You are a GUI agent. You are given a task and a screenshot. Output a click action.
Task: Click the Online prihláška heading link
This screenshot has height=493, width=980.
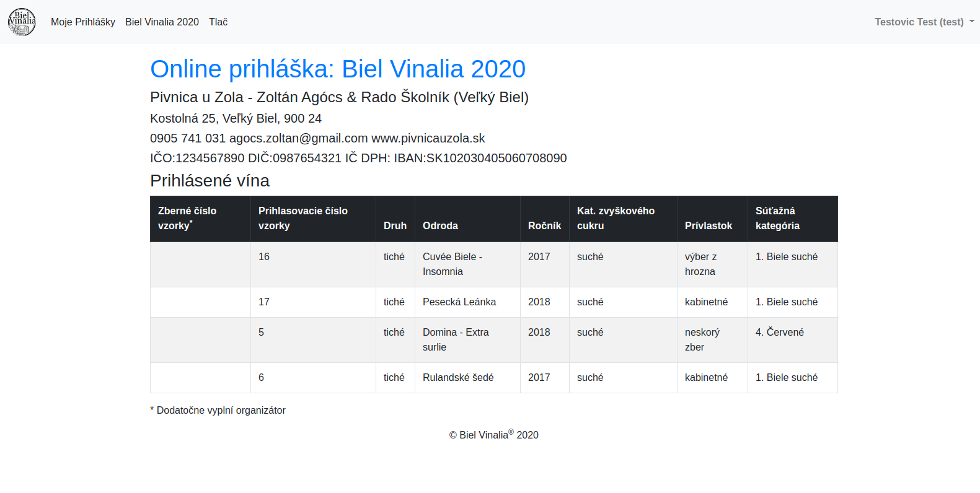coord(338,69)
